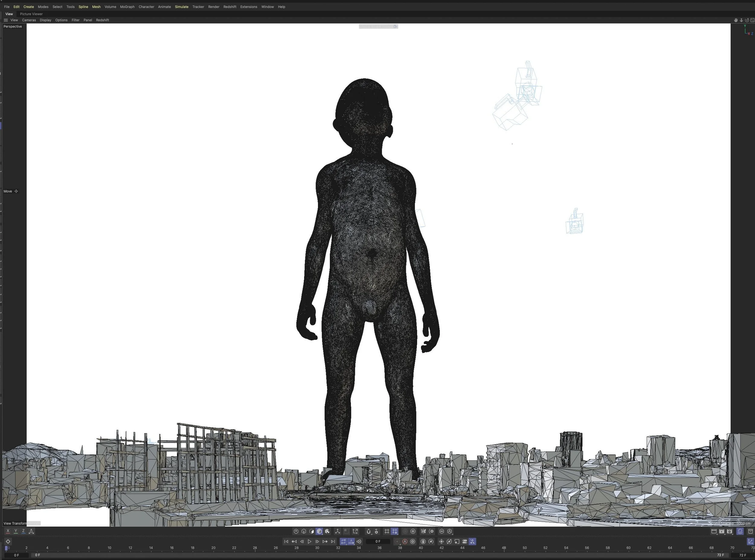755x560 pixels.
Task: Toggle loop playback button
Action: [343, 541]
